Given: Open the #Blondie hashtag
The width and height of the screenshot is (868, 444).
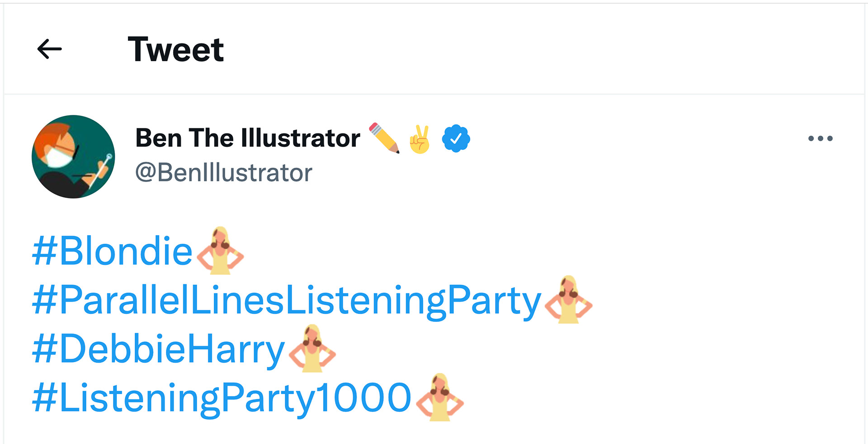Looking at the screenshot, I should coord(113,251).
